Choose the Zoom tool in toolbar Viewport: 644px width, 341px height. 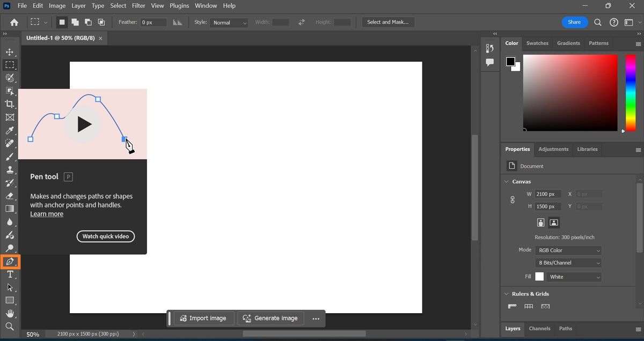point(10,327)
